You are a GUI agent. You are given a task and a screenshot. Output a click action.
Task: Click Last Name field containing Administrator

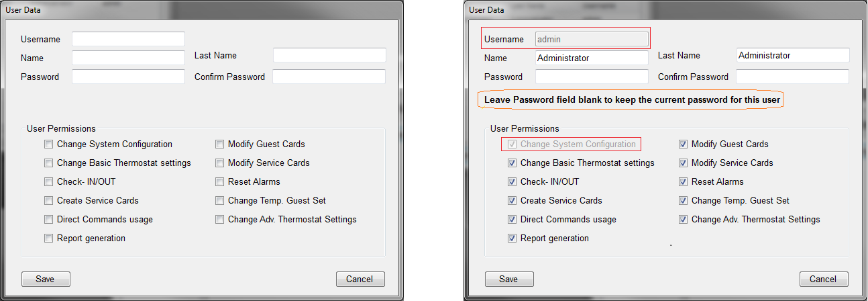[793, 55]
